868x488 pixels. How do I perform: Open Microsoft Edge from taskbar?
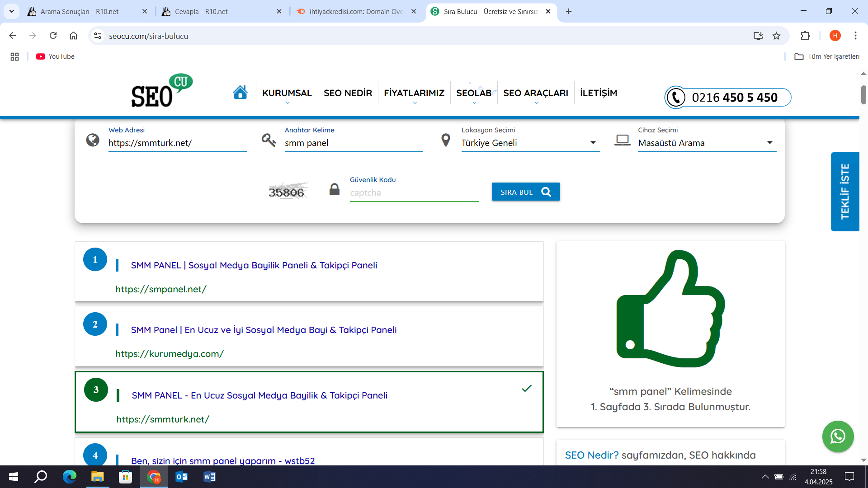69,477
